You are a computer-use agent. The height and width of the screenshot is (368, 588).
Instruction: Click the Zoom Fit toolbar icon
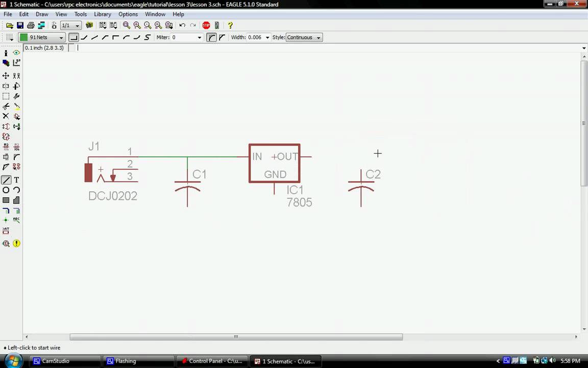pos(127,25)
